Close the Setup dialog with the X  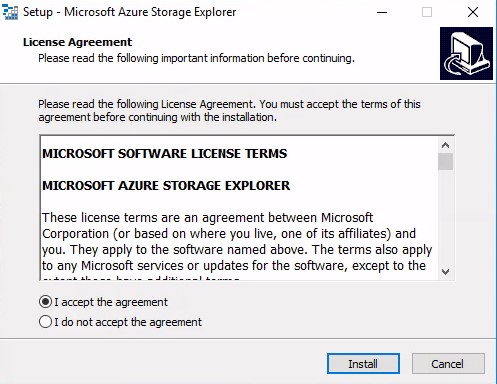[473, 12]
